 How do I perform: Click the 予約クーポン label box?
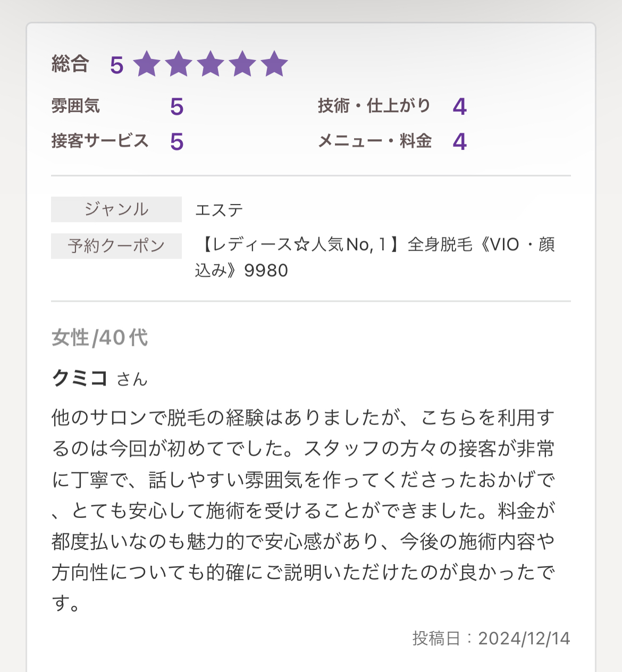click(116, 246)
